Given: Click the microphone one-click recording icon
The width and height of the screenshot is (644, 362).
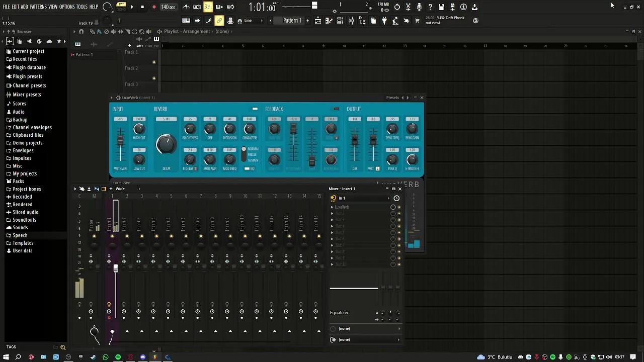Looking at the screenshot, I should coord(419,7).
